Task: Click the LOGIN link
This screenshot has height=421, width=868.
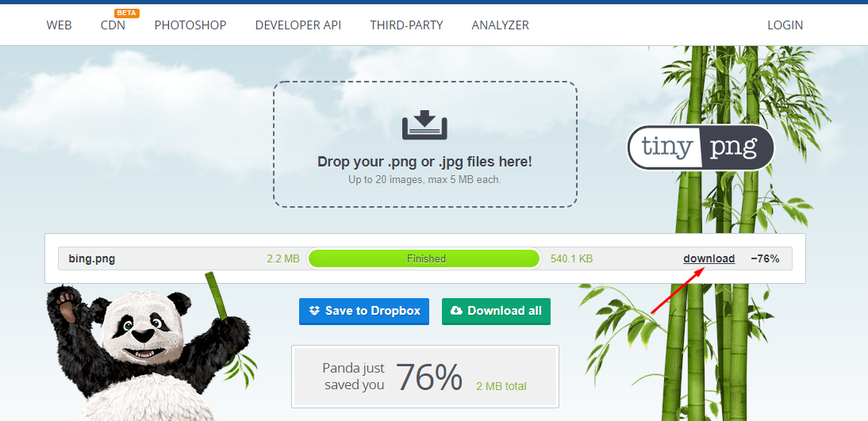Action: 785,25
